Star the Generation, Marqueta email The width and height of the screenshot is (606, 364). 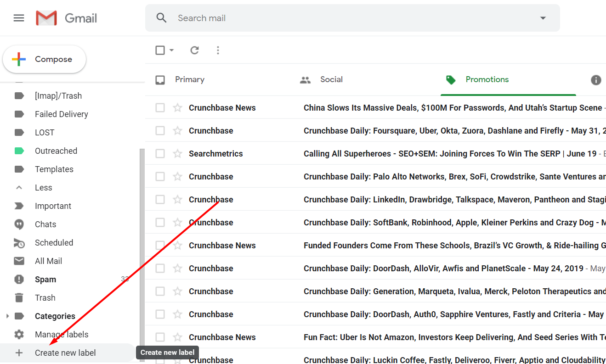177,291
